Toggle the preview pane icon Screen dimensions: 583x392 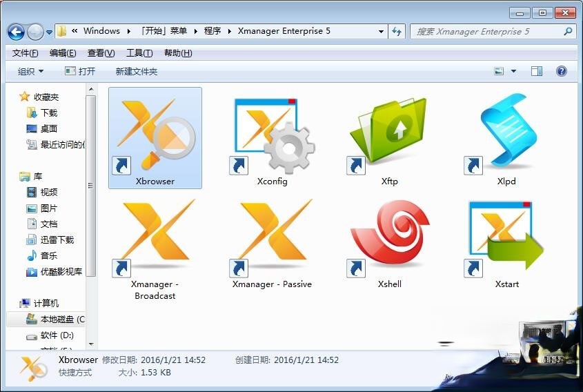pos(537,71)
